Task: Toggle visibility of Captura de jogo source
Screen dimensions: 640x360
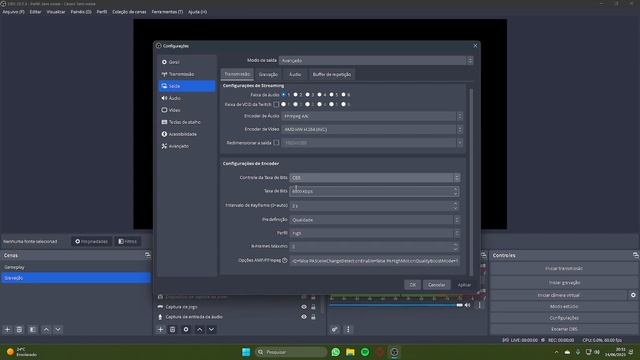Action: 304,307
